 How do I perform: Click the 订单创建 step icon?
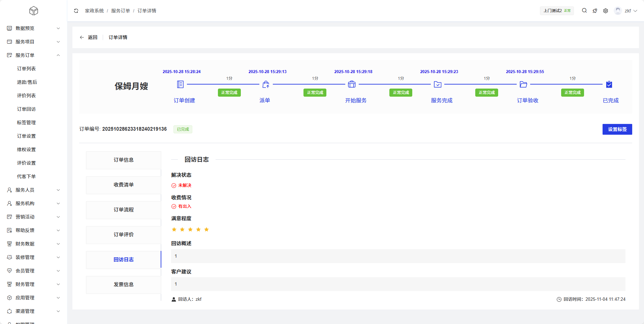click(x=181, y=84)
